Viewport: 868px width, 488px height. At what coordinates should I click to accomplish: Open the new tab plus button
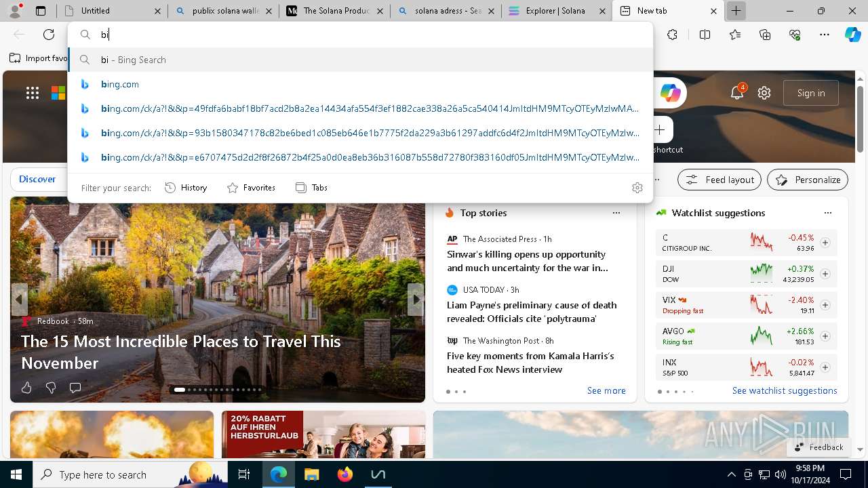click(x=736, y=11)
